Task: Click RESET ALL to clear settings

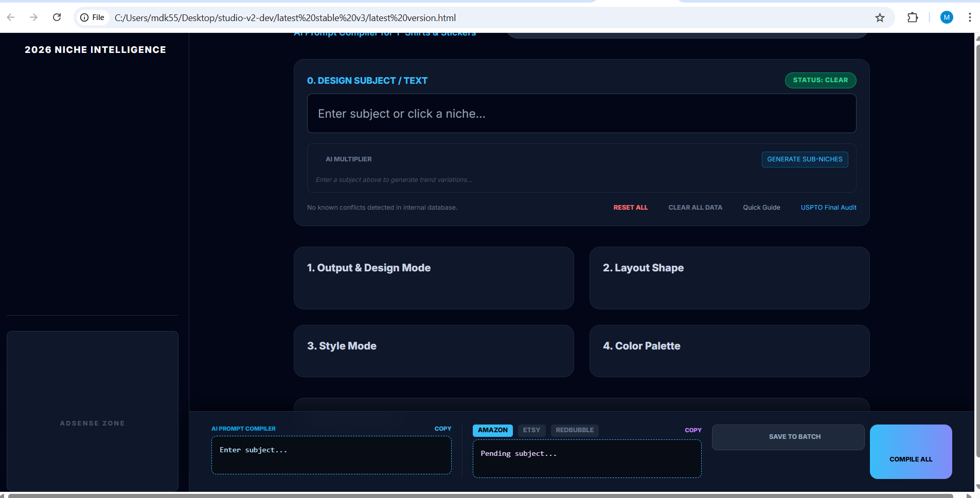Action: point(630,207)
